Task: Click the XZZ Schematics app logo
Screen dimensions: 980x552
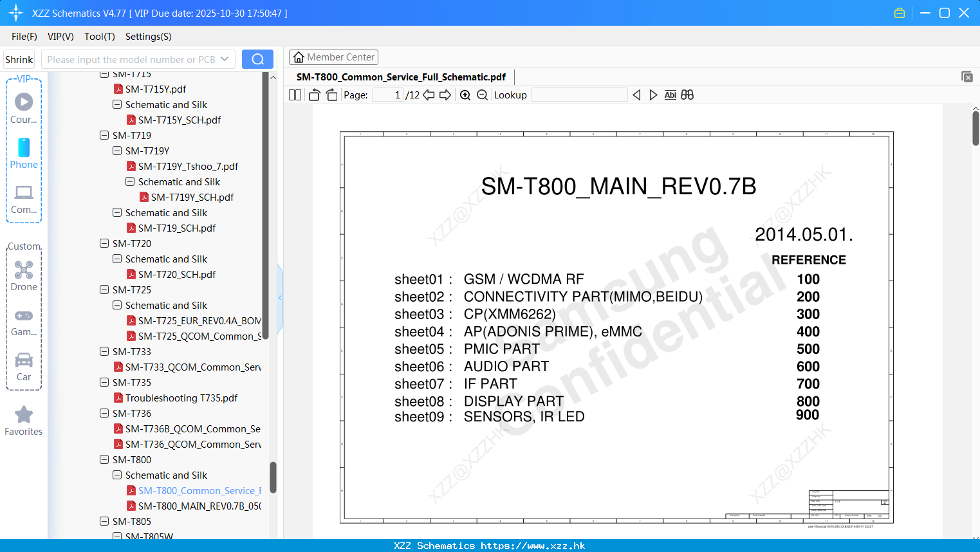Action: coord(16,13)
